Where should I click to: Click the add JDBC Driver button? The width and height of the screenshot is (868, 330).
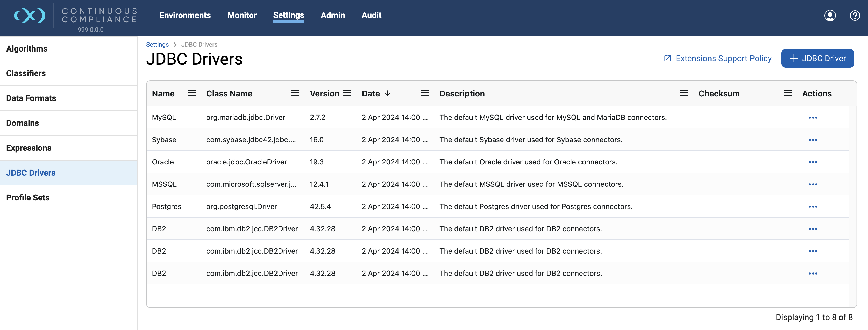coord(817,58)
